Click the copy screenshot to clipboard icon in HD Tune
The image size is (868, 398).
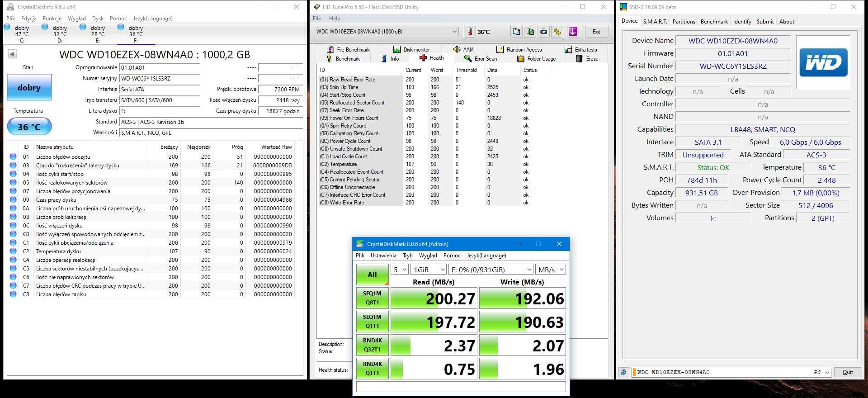[x=530, y=32]
